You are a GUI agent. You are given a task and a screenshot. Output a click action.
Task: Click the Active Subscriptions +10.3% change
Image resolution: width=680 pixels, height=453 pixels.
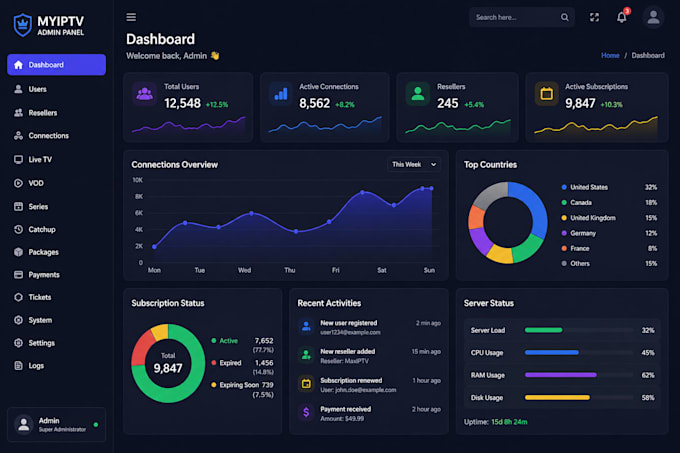[611, 104]
